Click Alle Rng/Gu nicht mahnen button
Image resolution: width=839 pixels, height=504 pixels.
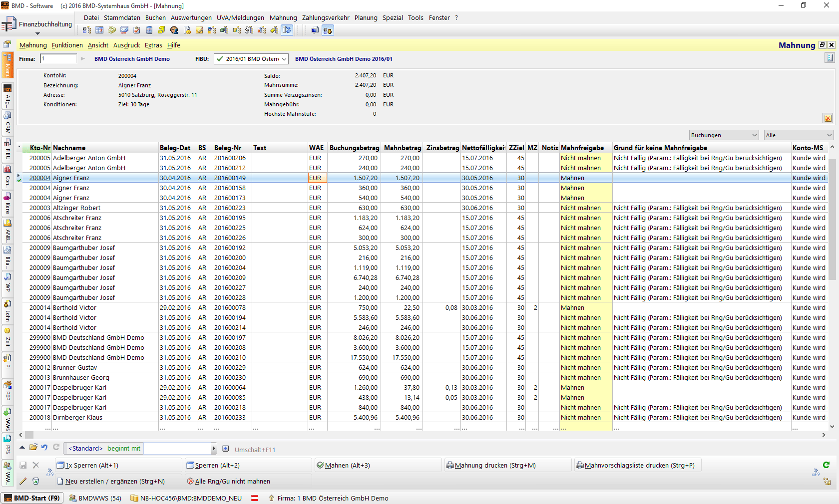(x=232, y=481)
